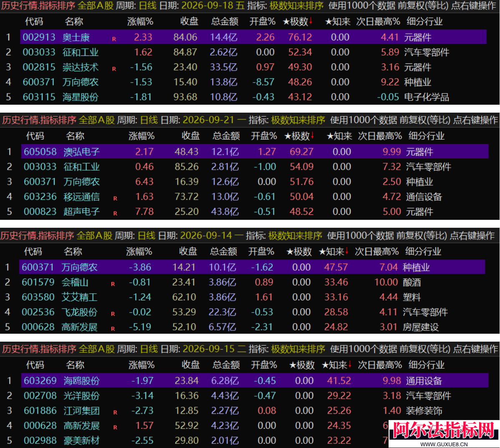Select the date 2026-09-21 in the header
Viewport: 500px width, 448px height.
[x=209, y=120]
